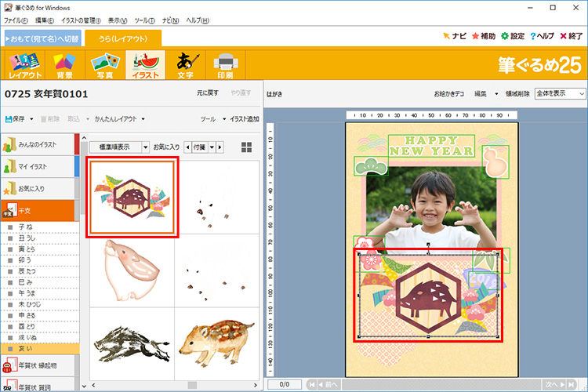The image size is (588, 392).
Task: Open the 全体を表示 zoom dropdown
Action: coord(560,93)
